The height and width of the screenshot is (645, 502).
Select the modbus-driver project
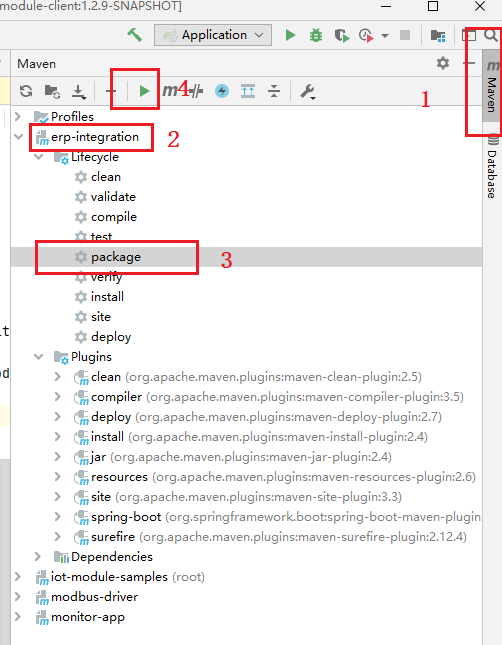pyautogui.click(x=87, y=596)
